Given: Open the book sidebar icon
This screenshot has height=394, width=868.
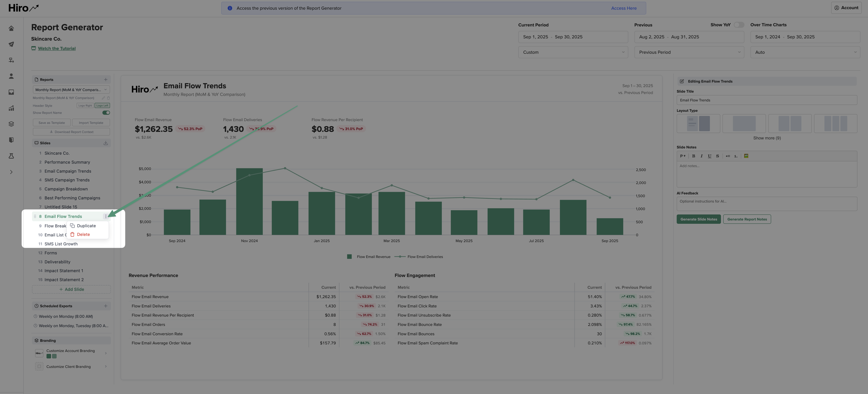Looking at the screenshot, I should tap(11, 140).
